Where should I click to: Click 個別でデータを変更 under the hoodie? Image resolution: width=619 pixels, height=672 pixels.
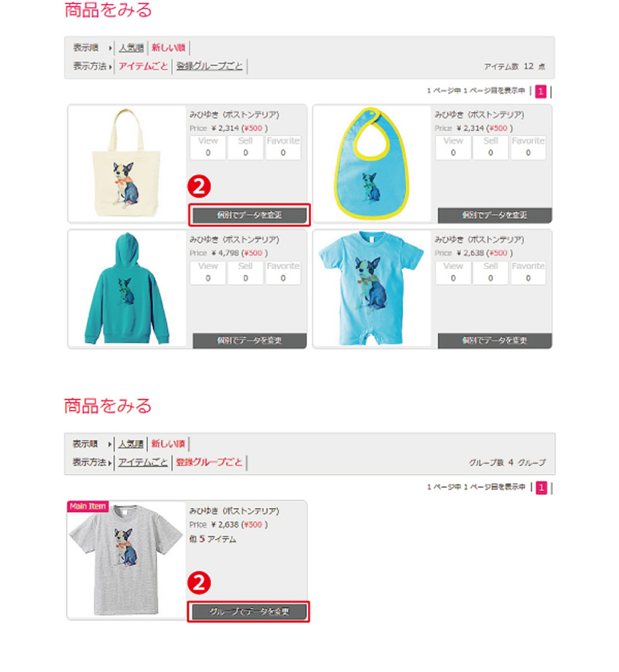249,341
